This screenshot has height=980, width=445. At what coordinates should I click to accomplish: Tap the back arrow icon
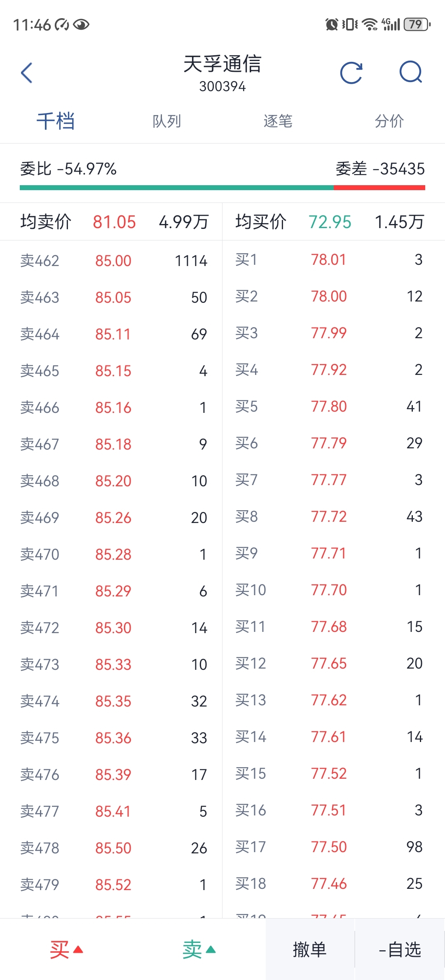tap(27, 73)
